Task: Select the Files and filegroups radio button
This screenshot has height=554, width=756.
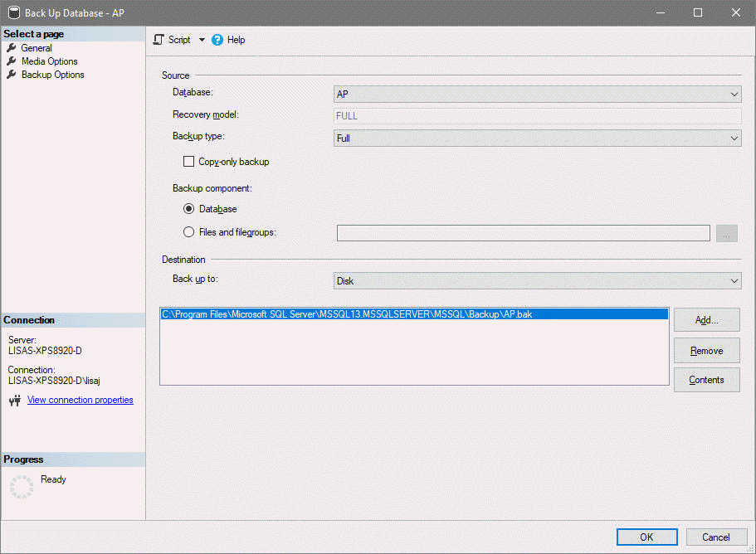Action: (189, 231)
